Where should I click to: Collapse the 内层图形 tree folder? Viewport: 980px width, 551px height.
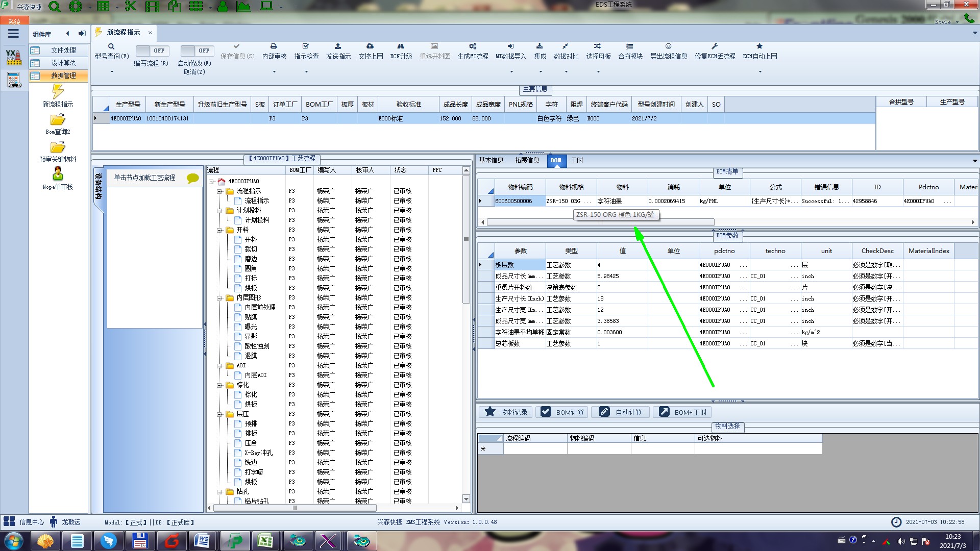(219, 298)
